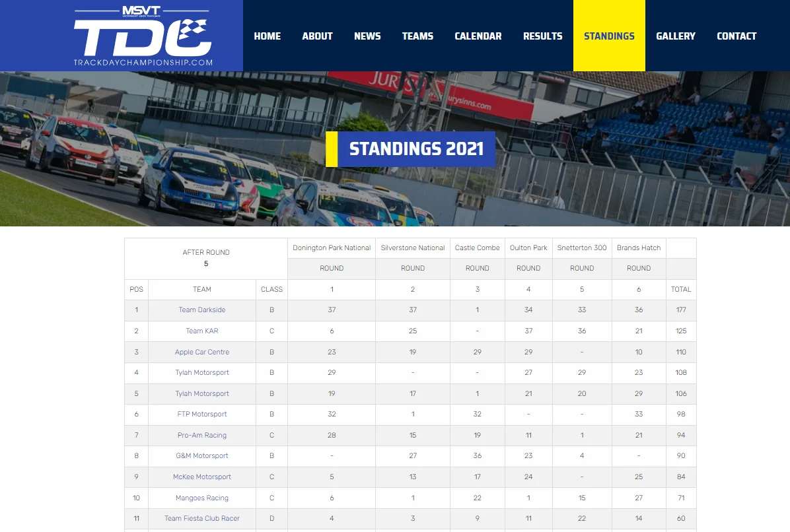The width and height of the screenshot is (790, 532).
Task: Open the Mangoes Racing link
Action: (202, 498)
